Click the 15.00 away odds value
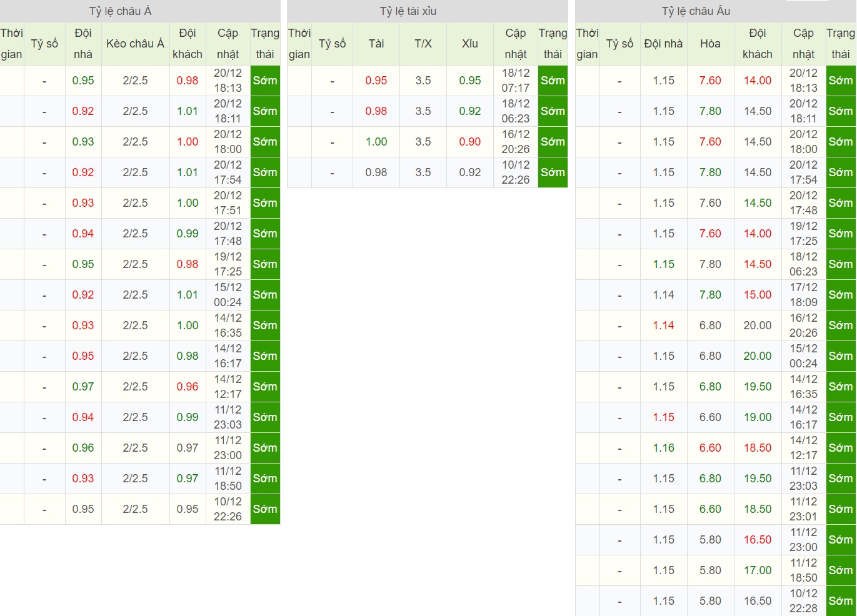The image size is (857, 616). pyautogui.click(x=758, y=295)
